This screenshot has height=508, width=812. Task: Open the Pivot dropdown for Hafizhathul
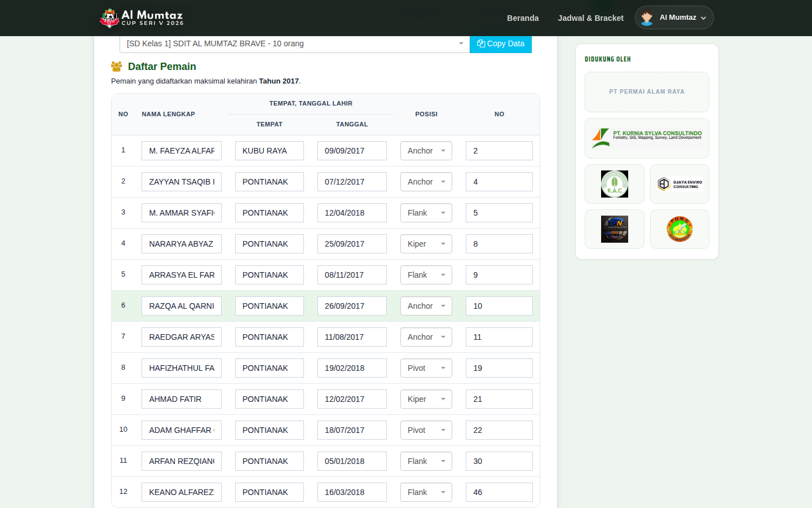pyautogui.click(x=426, y=368)
